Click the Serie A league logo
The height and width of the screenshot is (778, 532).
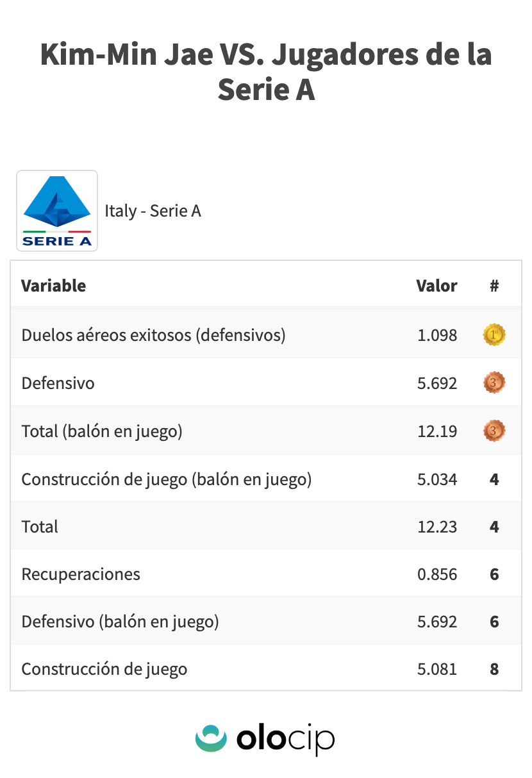(x=57, y=211)
